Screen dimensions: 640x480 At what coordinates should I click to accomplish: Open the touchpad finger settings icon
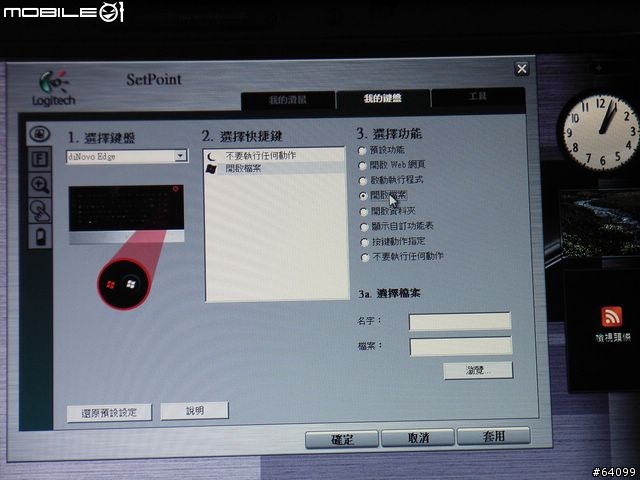point(40,211)
